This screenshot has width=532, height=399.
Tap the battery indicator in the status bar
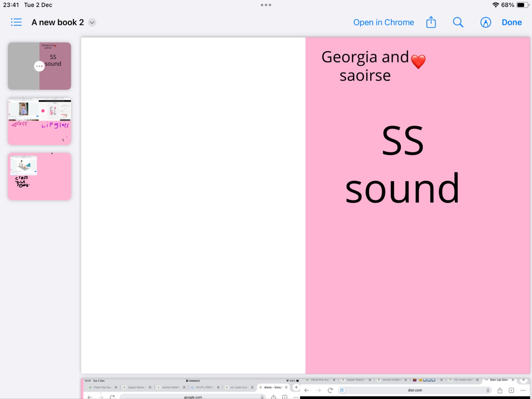(522, 5)
